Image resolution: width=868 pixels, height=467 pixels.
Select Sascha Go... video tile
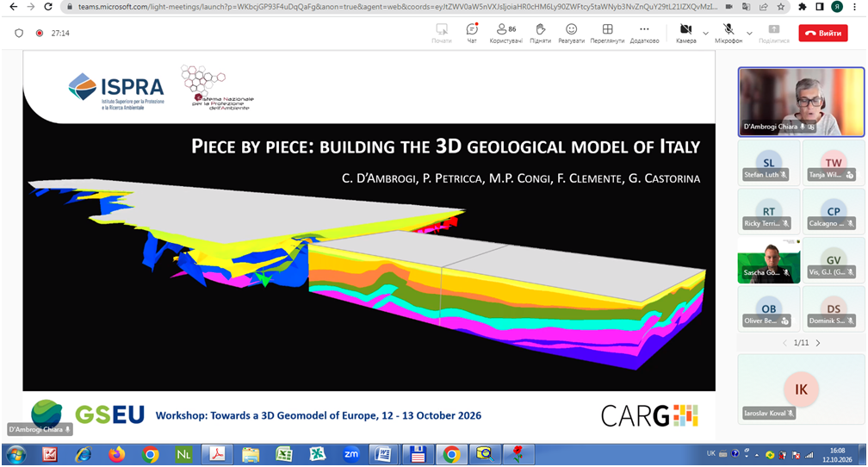(x=768, y=260)
